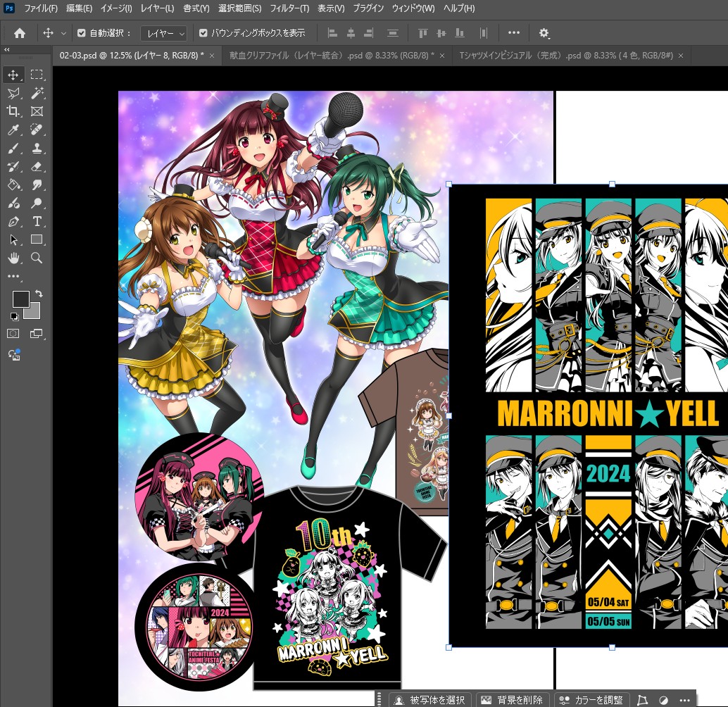
Task: Select the Hand tool
Action: tap(13, 258)
